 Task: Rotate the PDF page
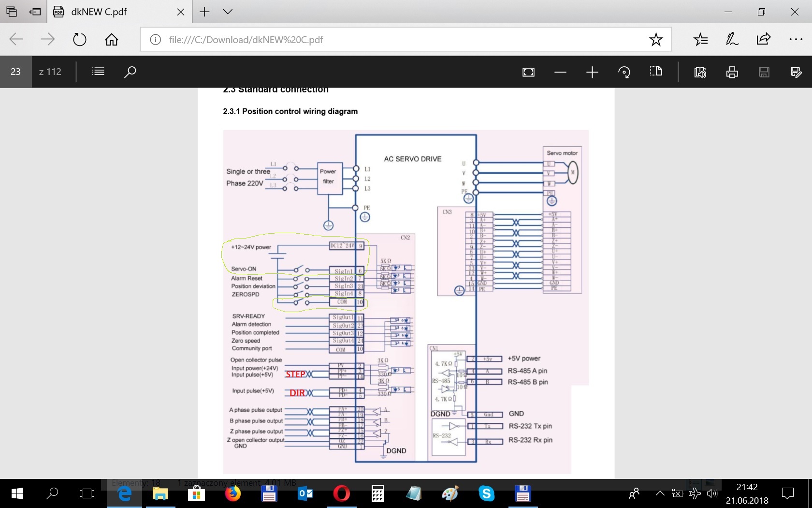(x=624, y=72)
